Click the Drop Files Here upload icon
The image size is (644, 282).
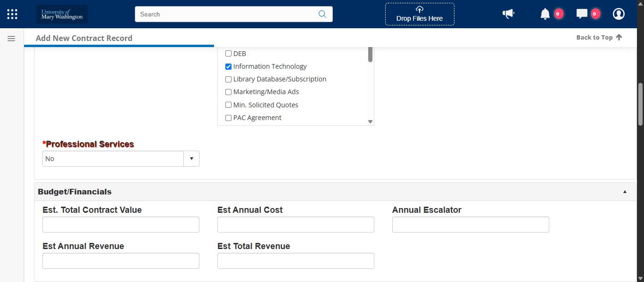pyautogui.click(x=419, y=9)
